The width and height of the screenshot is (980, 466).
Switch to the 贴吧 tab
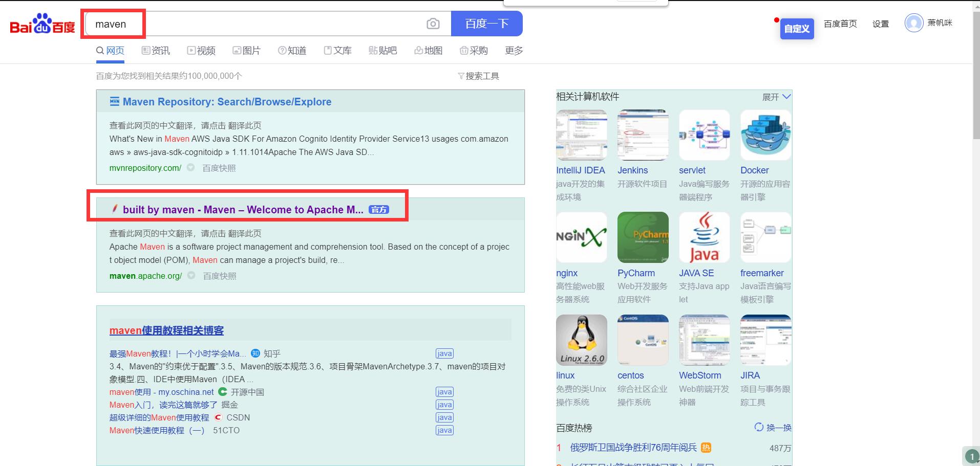[383, 50]
